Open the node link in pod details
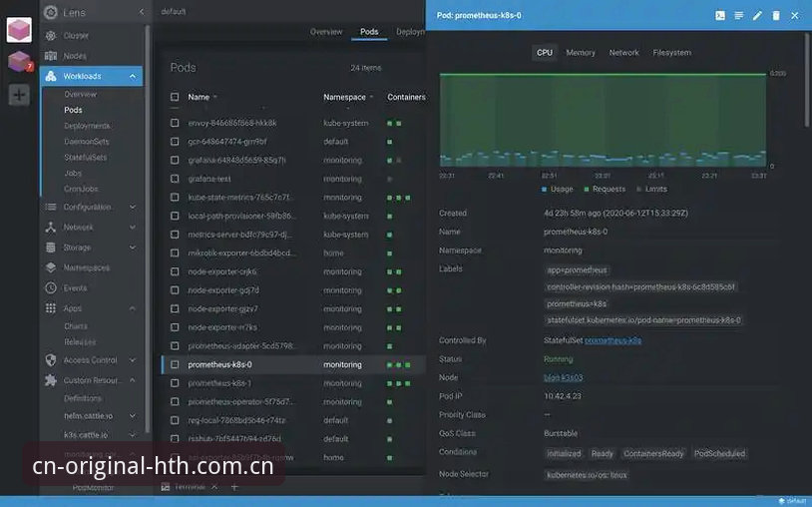This screenshot has width=812, height=507. tap(564, 378)
